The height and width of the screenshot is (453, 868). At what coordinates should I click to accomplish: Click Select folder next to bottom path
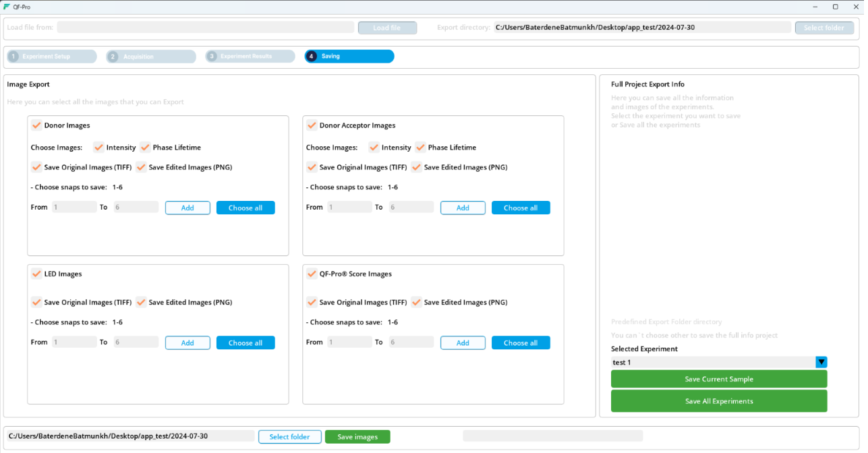[289, 437]
